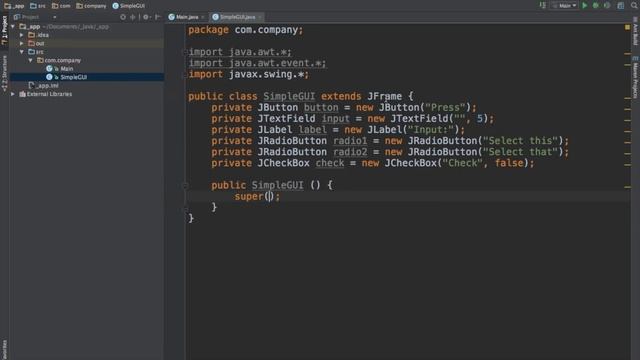Open the Main run configuration dropdown

(564, 6)
